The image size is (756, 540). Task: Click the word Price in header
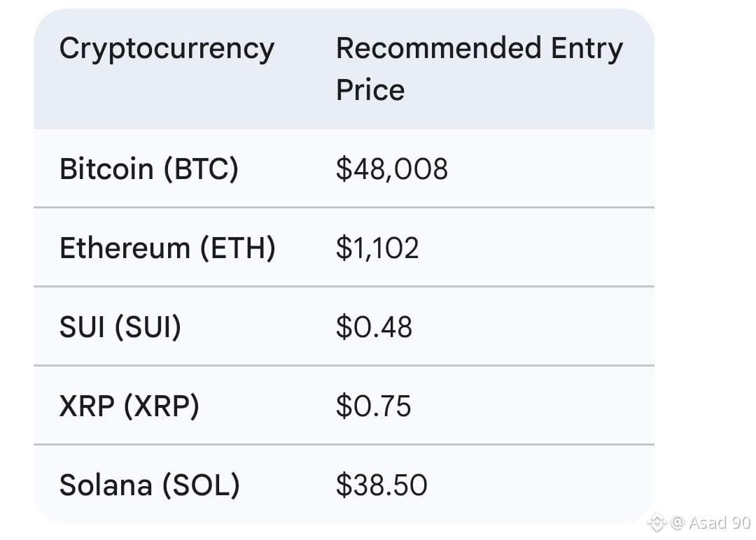point(370,90)
